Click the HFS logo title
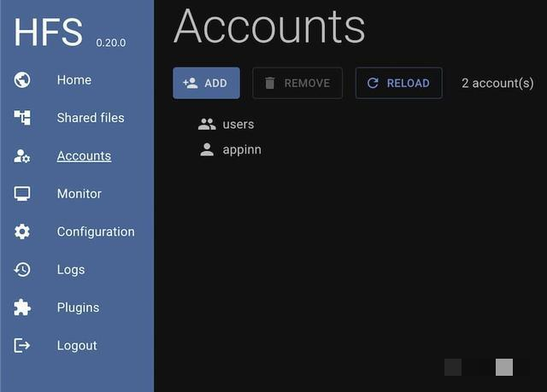The height and width of the screenshot is (392, 547). point(49,32)
